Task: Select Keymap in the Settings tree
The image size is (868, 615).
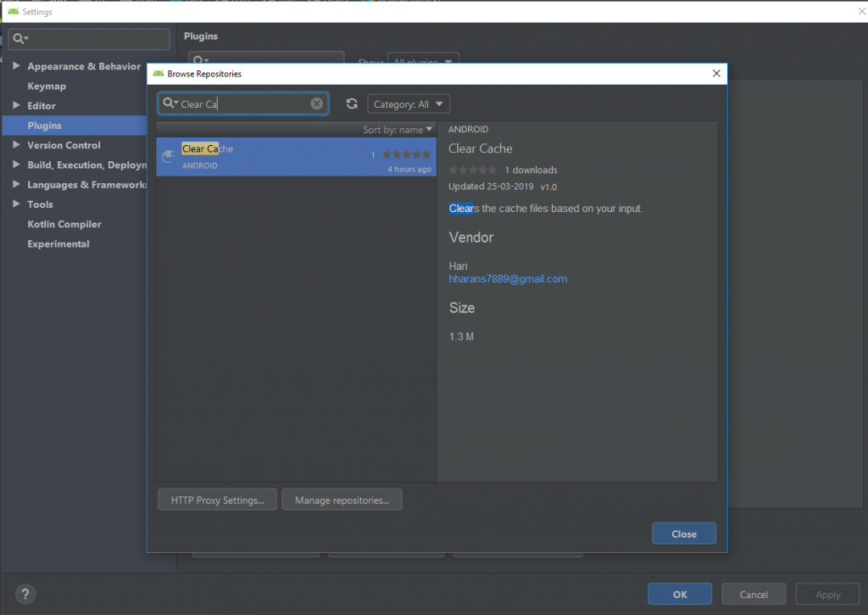Action: pyautogui.click(x=47, y=86)
